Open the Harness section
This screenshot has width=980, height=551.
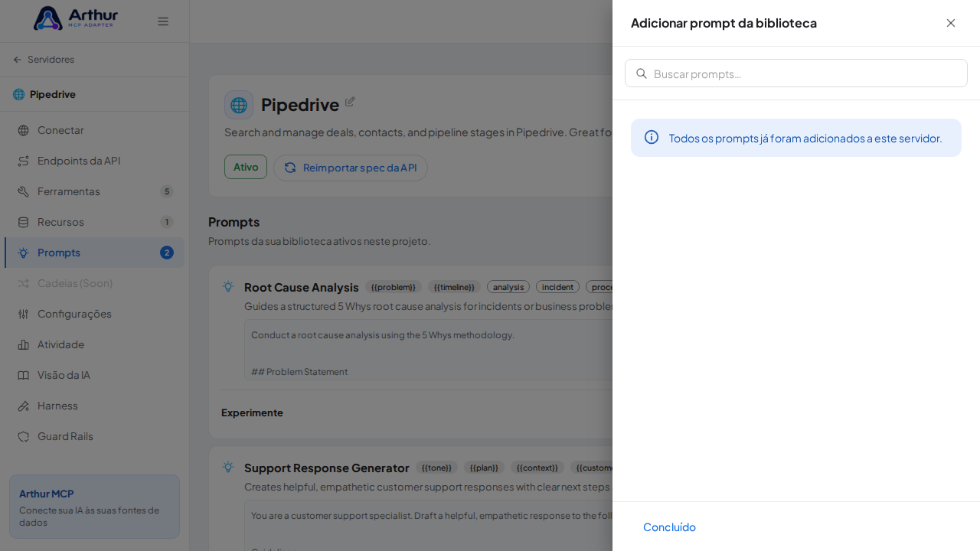tap(95, 406)
